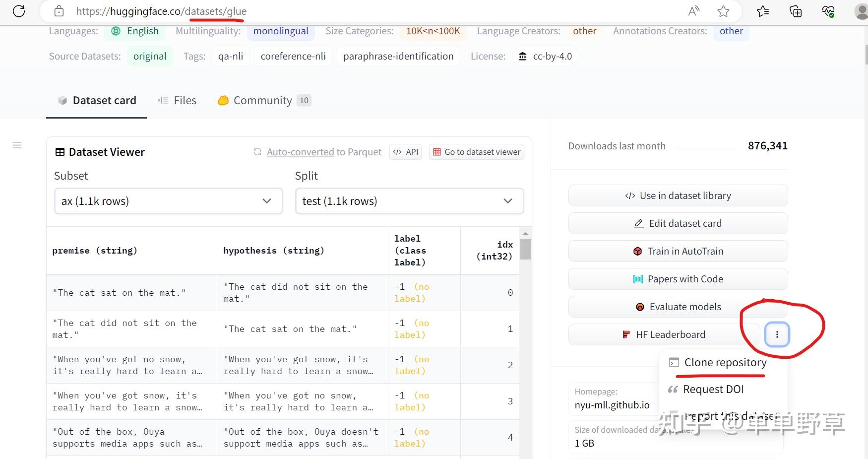Viewport: 868px width, 459px height.
Task: Add this page to favorites with the star icon
Action: click(x=723, y=11)
